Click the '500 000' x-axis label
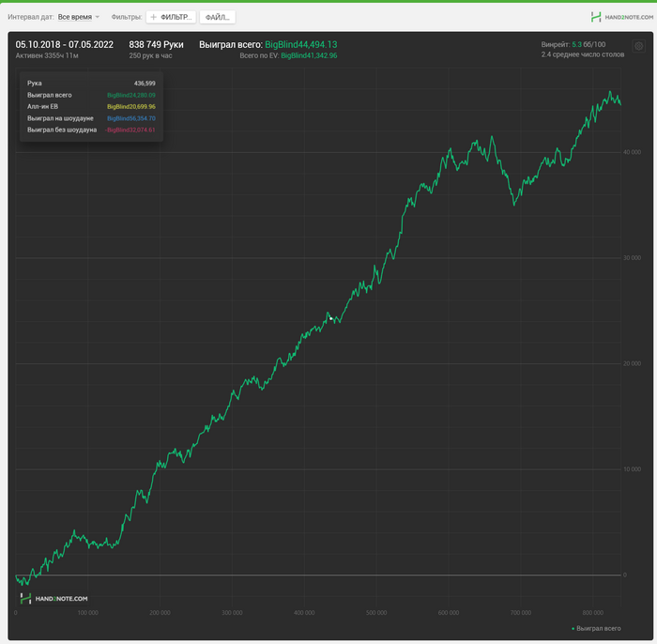 click(x=376, y=613)
